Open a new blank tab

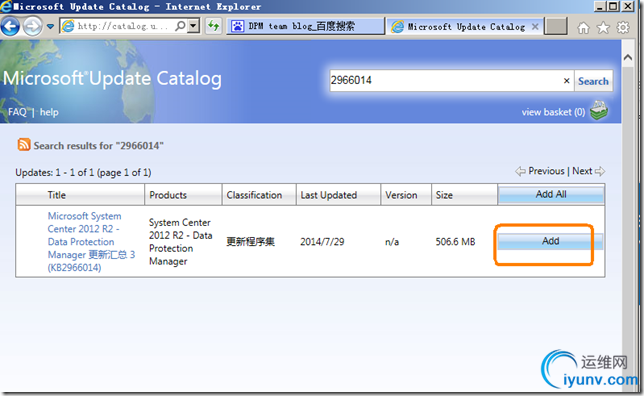coord(556,26)
